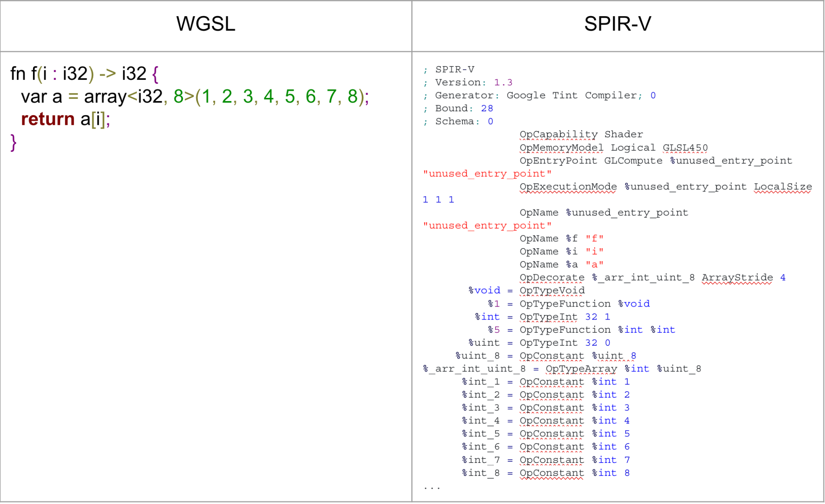This screenshot has height=504, width=825.
Task: Click the 'OpMemoryModel Logical GLSL450' line
Action: pos(613,148)
